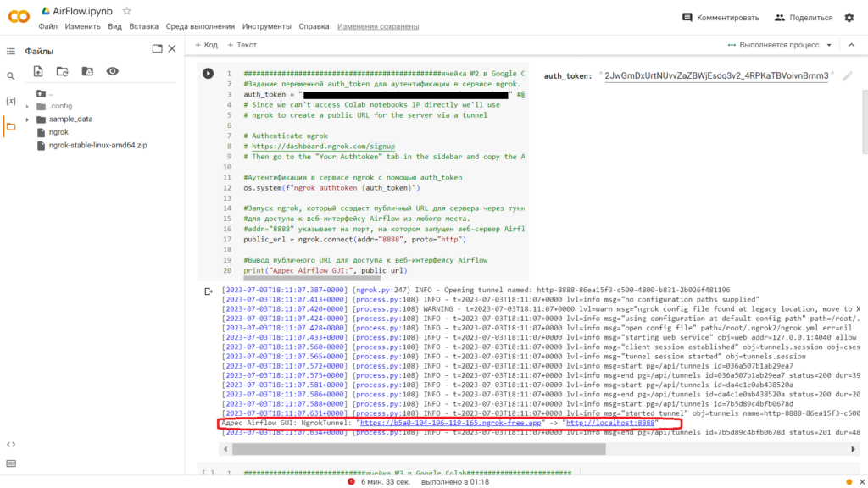This screenshot has width=868, height=488.
Task: Open the dashboard.ngrok.com/signup link
Action: click(323, 146)
